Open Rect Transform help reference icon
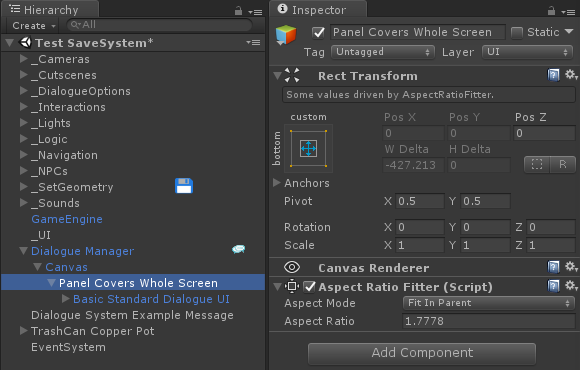 click(553, 75)
